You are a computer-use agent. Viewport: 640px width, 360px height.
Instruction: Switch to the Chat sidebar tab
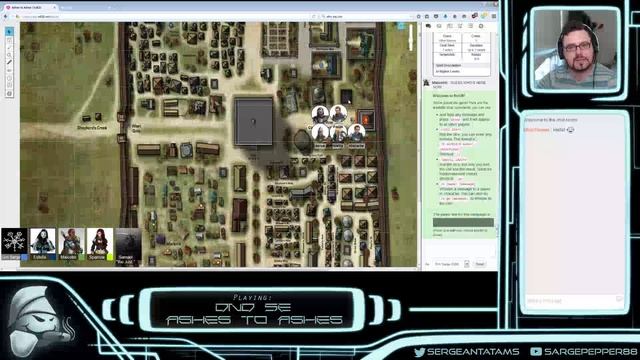428,26
